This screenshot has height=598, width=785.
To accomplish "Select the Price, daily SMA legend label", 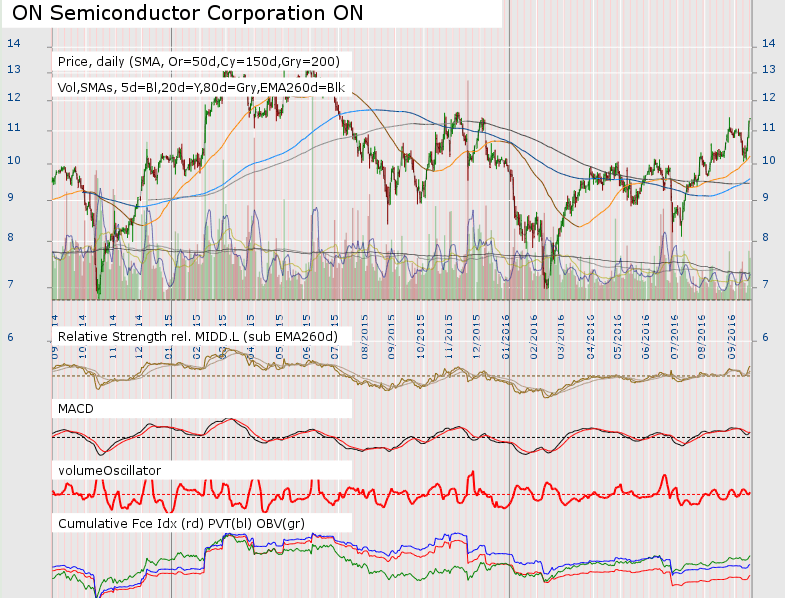I will point(199,62).
